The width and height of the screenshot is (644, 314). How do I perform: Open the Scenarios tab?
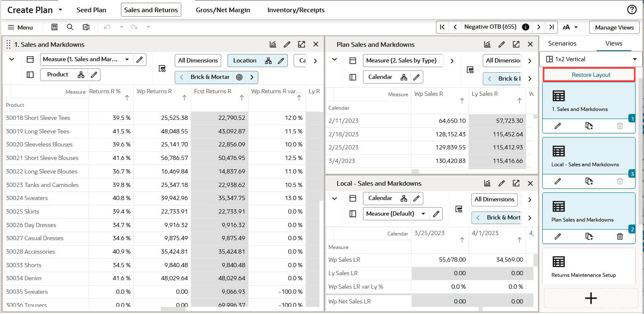pos(562,43)
